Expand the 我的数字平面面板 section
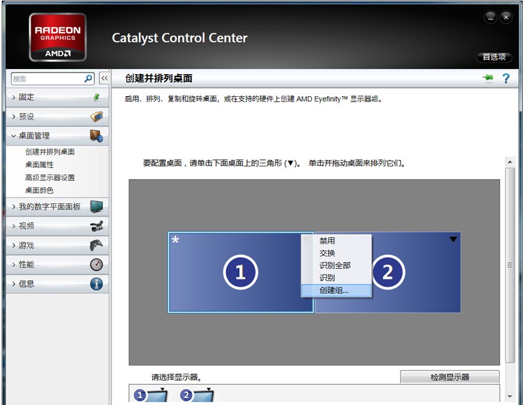Image resolution: width=532 pixels, height=405 pixels. pyautogui.click(x=57, y=206)
